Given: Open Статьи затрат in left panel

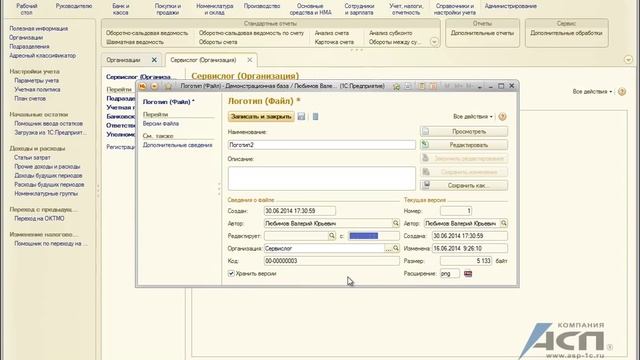Looking at the screenshot, I should tap(32, 158).
